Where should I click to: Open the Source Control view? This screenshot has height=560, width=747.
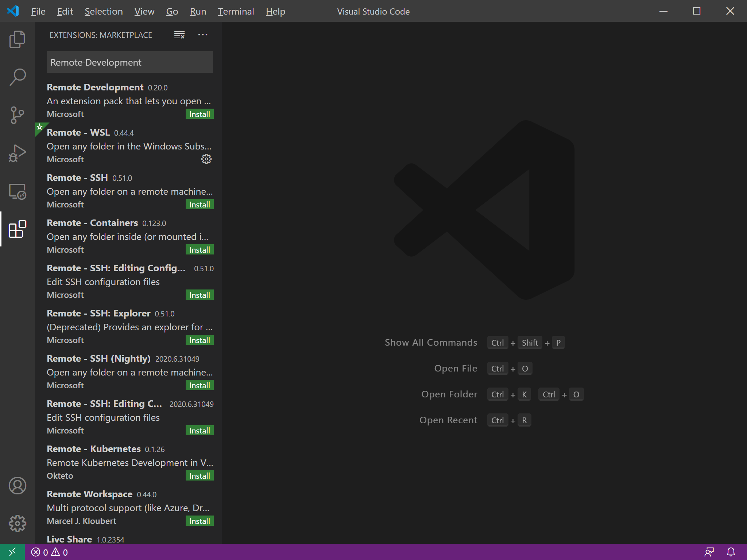(17, 115)
